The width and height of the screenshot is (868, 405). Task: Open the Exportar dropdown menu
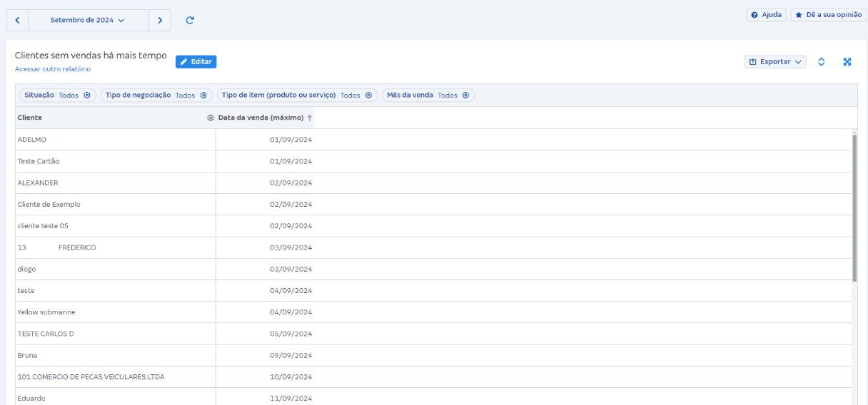tap(775, 62)
